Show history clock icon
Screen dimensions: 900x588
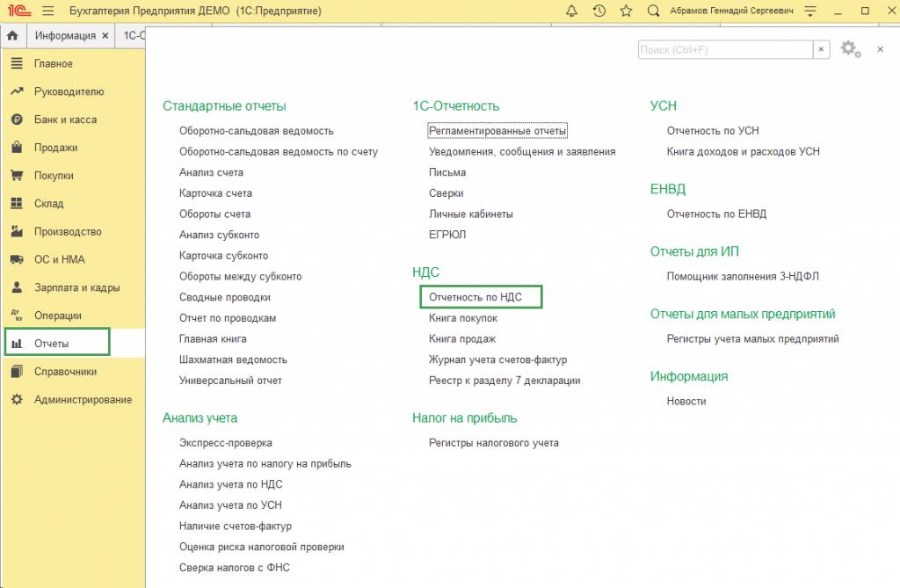click(599, 11)
